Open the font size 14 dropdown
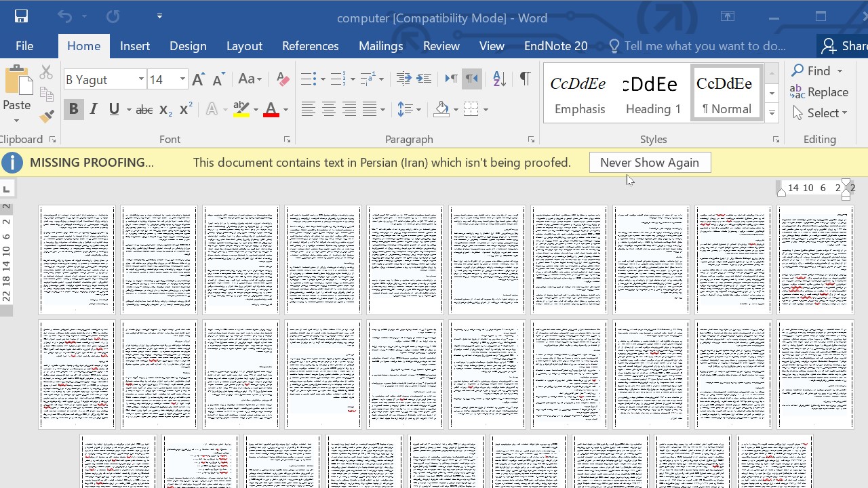868x488 pixels. (182, 80)
